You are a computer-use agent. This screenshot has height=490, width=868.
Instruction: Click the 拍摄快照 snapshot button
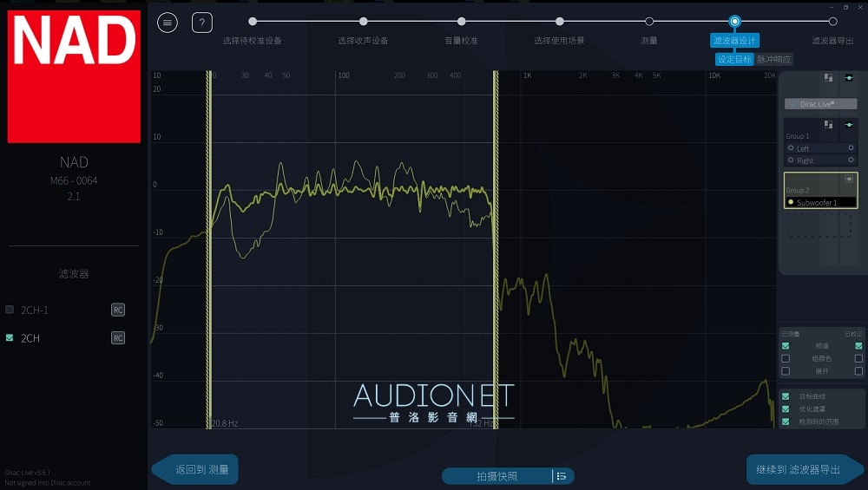[x=497, y=476]
